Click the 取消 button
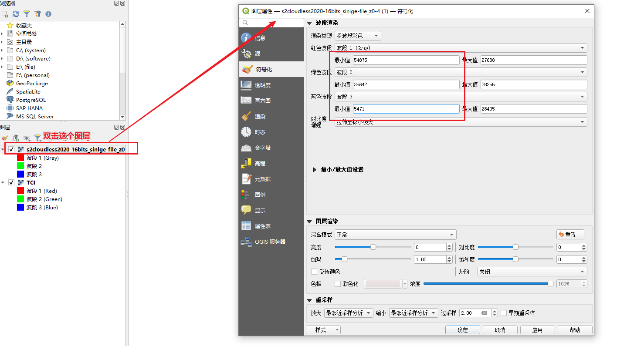This screenshot has height=346, width=644. click(500, 330)
